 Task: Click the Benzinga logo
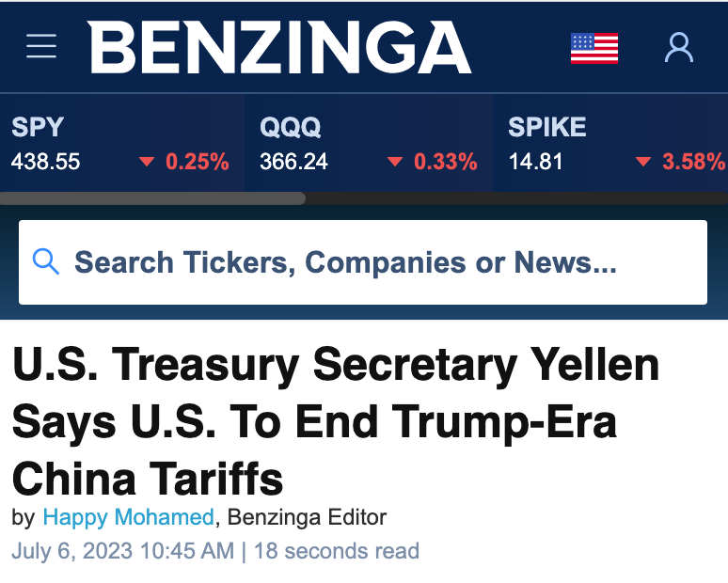(x=280, y=47)
